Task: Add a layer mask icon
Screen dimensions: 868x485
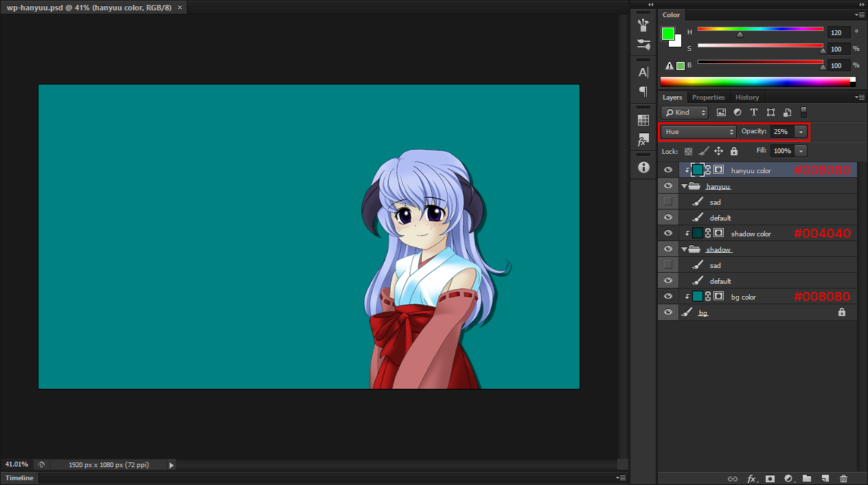Action: click(770, 478)
